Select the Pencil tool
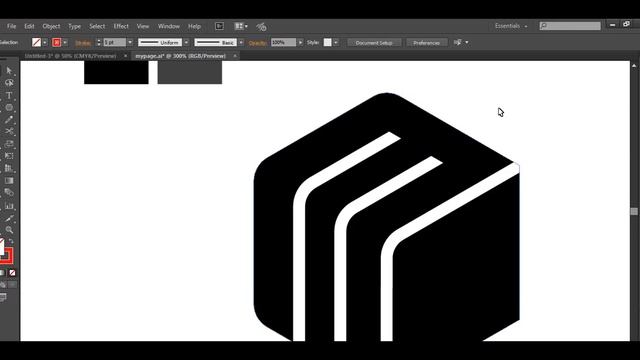Screen dimensions: 640x360 pyautogui.click(x=9, y=120)
